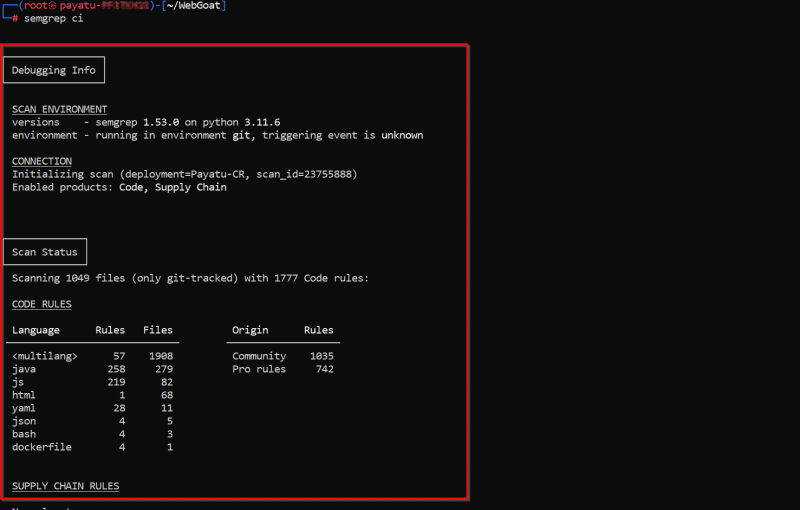The height and width of the screenshot is (510, 800).
Task: Click the 'CODE RULES' heading
Action: point(42,304)
